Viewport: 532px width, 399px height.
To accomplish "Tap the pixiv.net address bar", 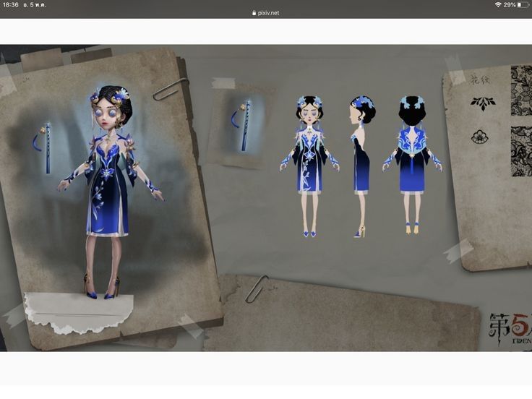I will tap(266, 13).
